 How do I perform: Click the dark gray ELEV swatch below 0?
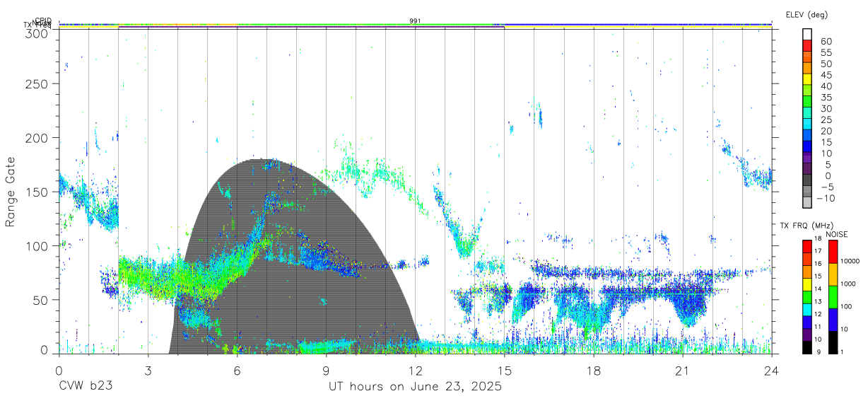point(808,180)
